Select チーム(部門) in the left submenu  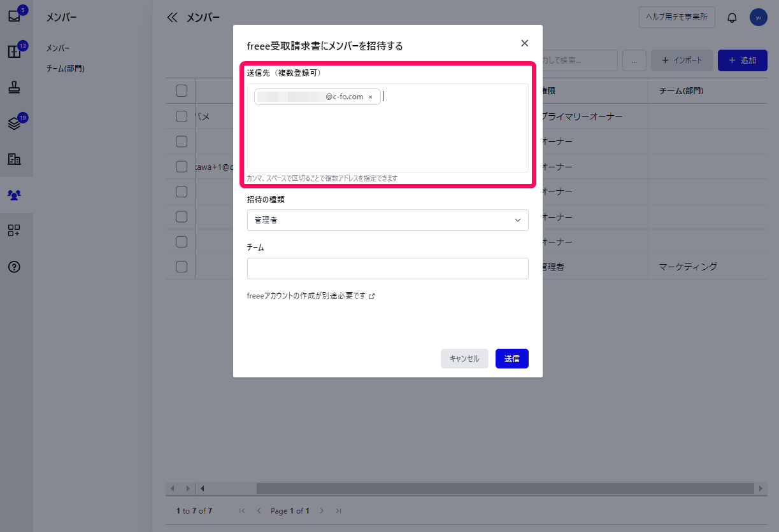(x=66, y=68)
